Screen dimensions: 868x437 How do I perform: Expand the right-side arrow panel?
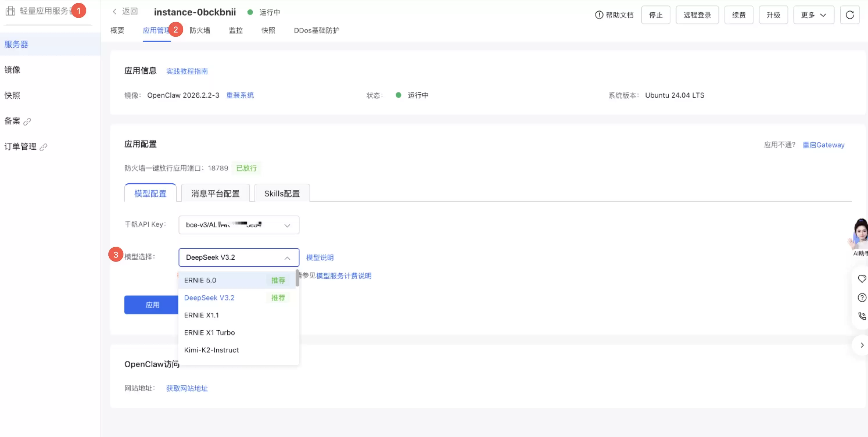tap(862, 345)
